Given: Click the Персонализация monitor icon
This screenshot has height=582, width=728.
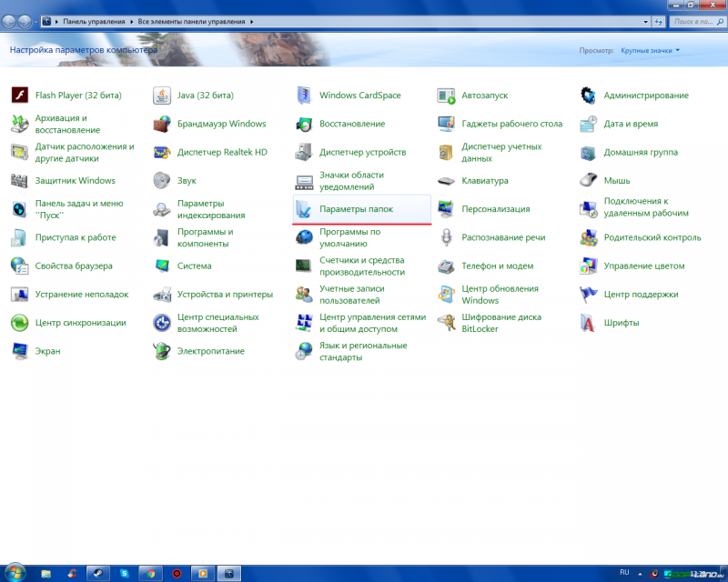Looking at the screenshot, I should (446, 209).
